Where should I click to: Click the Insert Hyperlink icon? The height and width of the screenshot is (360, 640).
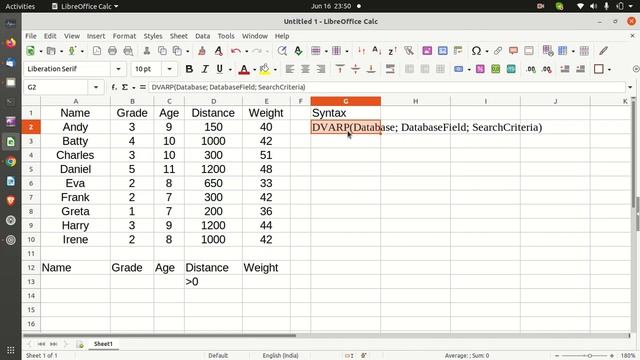pyautogui.click(x=498, y=51)
